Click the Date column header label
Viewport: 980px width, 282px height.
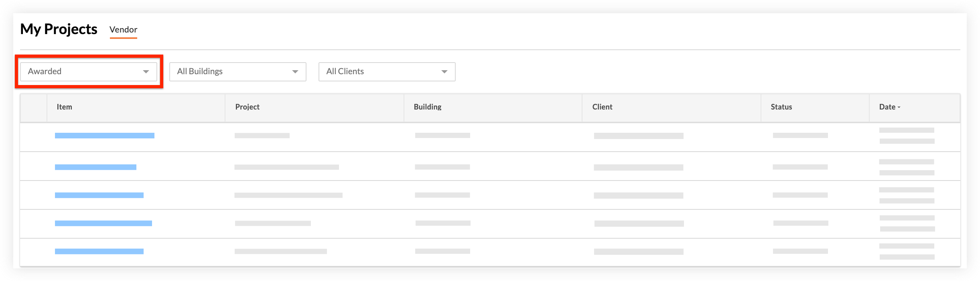tap(887, 107)
